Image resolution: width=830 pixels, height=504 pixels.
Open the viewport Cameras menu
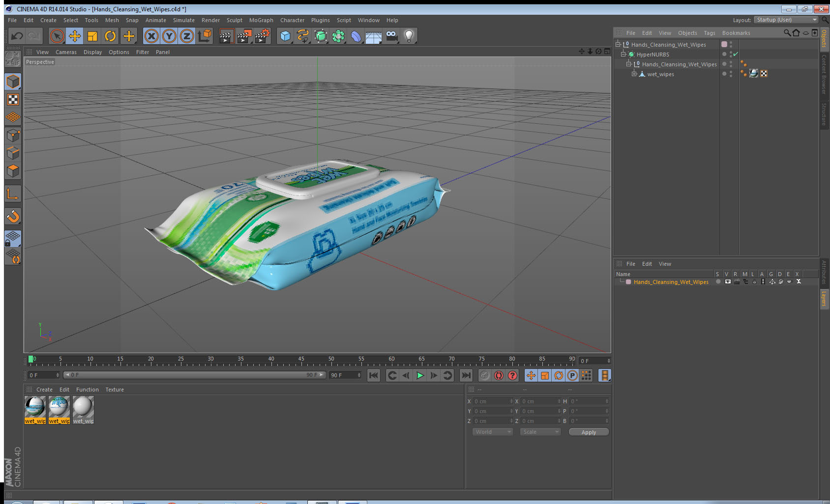(66, 52)
